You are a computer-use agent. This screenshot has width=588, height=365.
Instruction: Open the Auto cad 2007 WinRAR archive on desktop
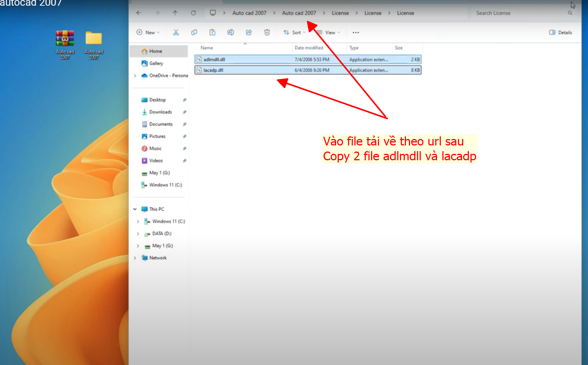coord(65,45)
